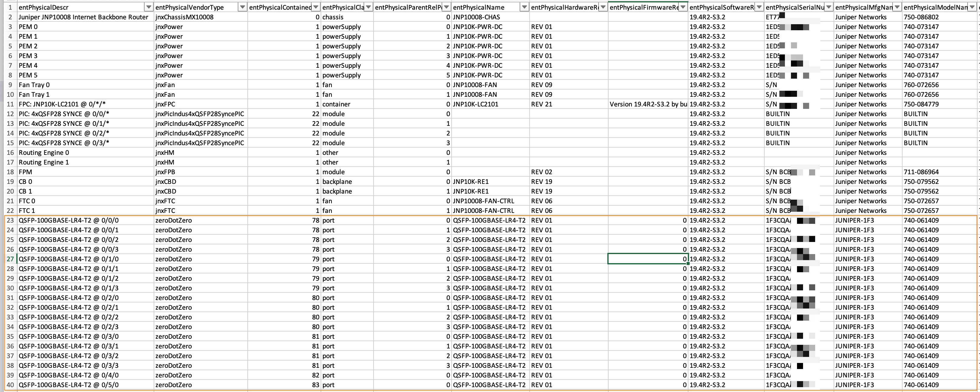Select row 27 via its row header
Viewport: 980px width, 392px height.
pos(10,259)
